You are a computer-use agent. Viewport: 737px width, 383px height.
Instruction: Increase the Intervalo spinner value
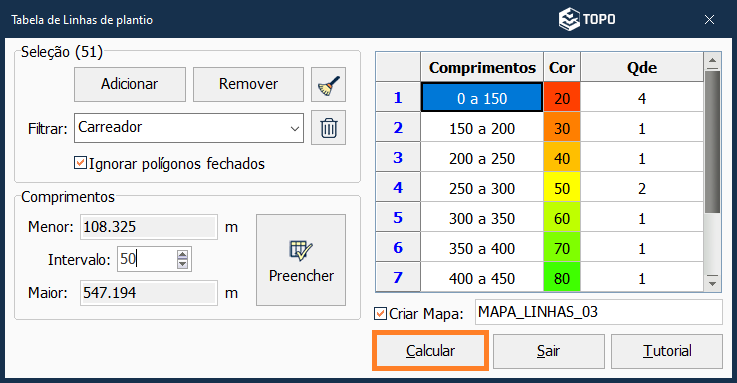pos(182,254)
